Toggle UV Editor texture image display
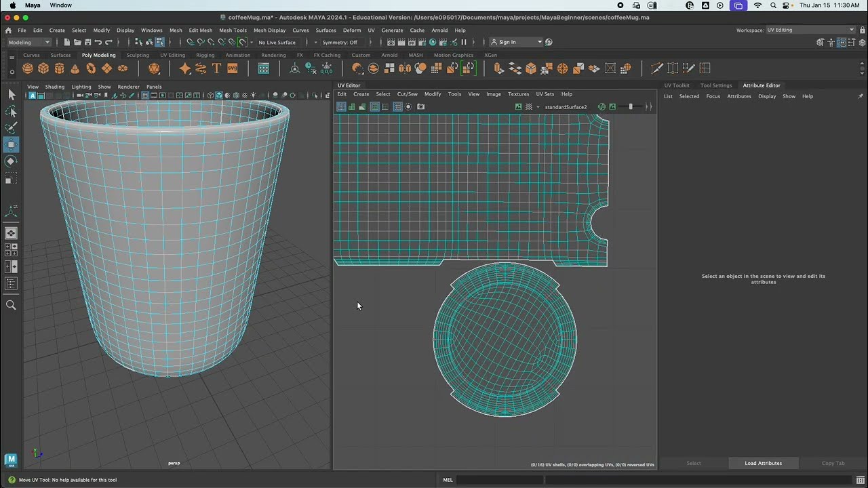868x488 pixels. click(519, 107)
